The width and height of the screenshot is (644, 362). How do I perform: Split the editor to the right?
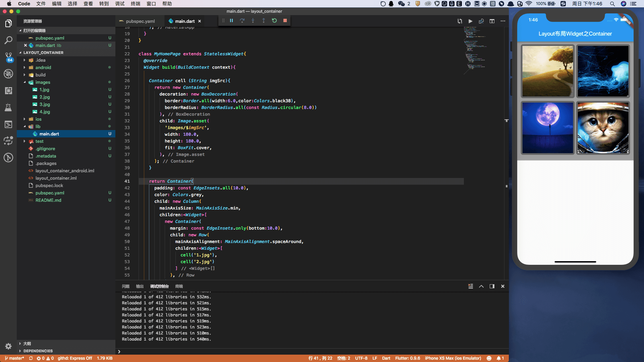pyautogui.click(x=492, y=21)
